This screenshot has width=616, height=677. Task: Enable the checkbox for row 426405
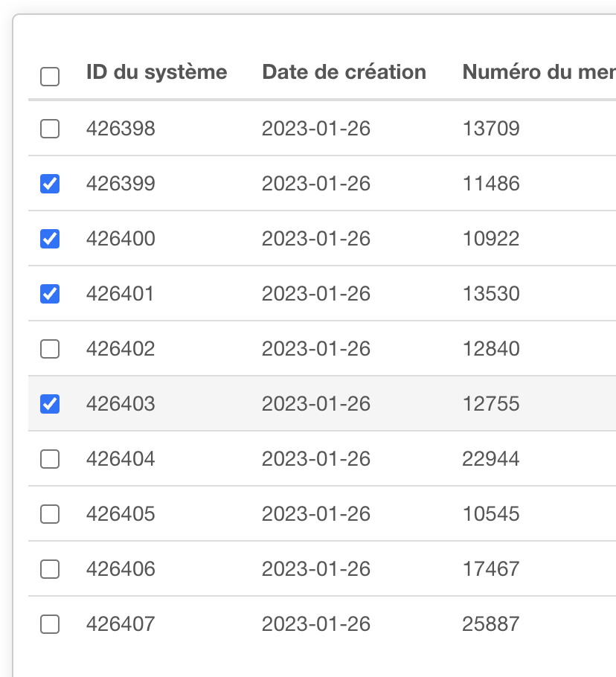coord(49,514)
